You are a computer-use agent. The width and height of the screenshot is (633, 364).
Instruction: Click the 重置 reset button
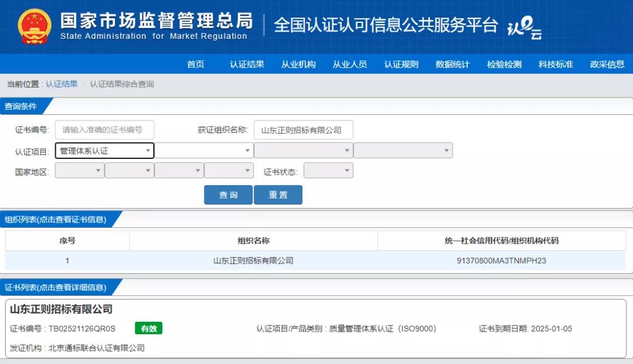[278, 195]
